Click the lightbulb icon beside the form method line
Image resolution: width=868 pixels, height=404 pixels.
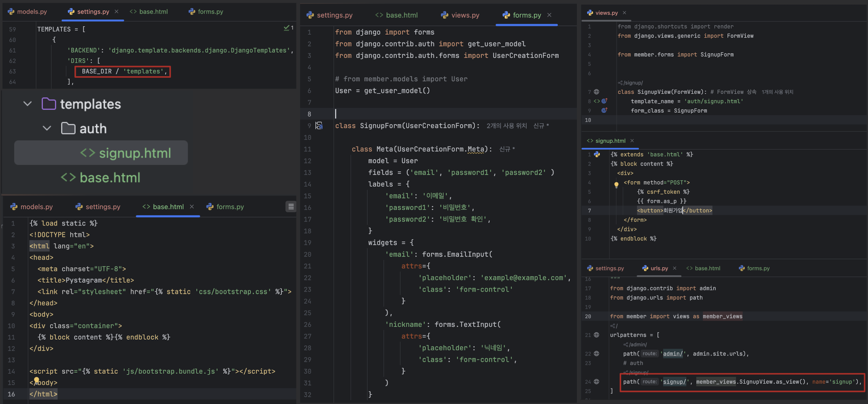(x=616, y=184)
